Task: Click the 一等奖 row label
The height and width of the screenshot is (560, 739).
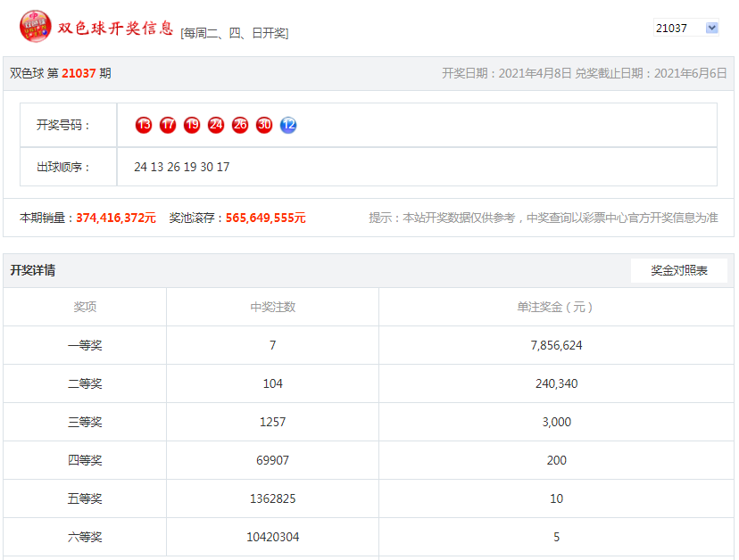Action: click(85, 345)
